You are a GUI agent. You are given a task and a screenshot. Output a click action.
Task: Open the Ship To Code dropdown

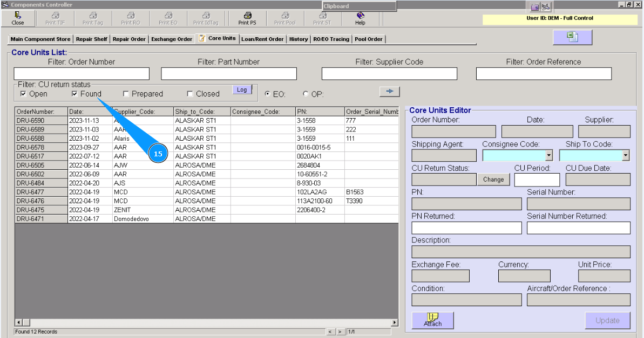(x=626, y=156)
